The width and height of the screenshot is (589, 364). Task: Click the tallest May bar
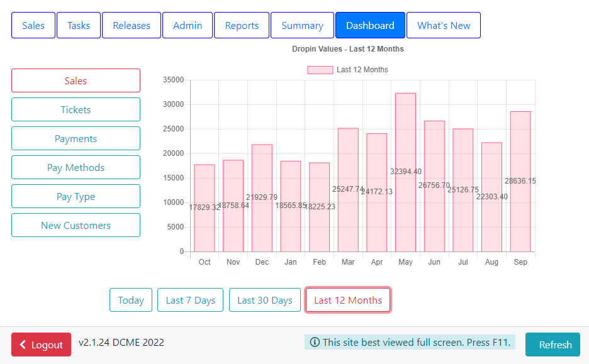[406, 172]
